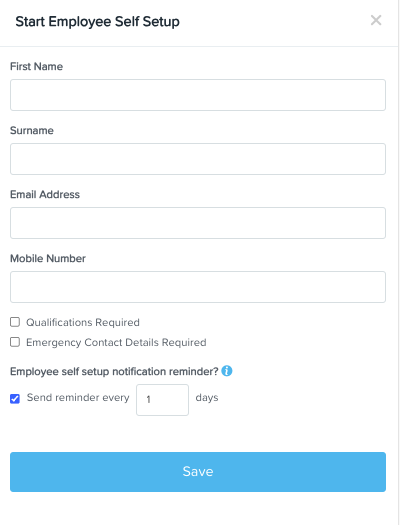Select the Mobile Number text box
The image size is (400, 525).
pos(198,287)
